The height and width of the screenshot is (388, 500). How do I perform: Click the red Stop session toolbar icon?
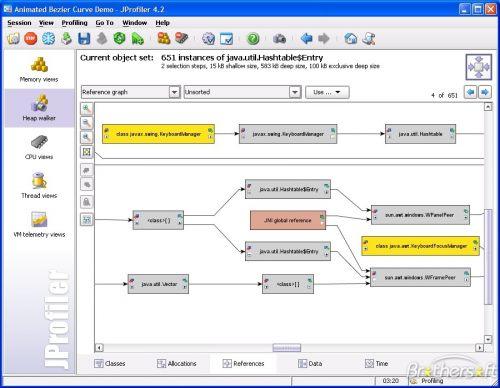[x=31, y=39]
